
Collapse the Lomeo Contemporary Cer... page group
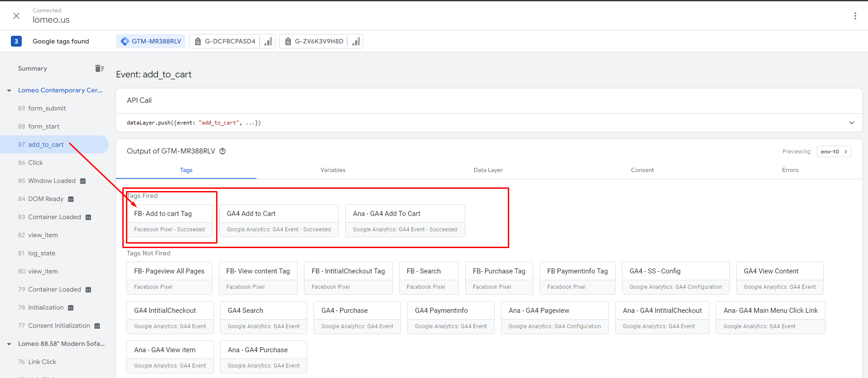pos(9,91)
